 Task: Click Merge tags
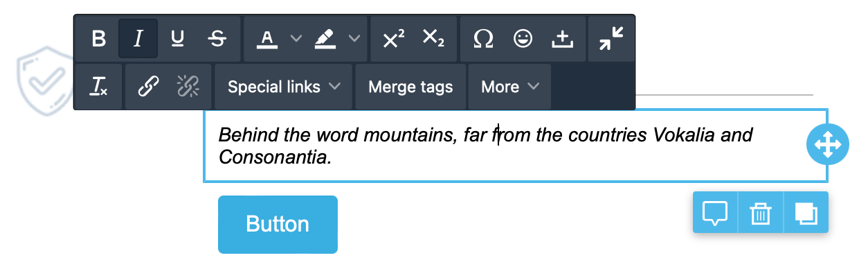[410, 87]
